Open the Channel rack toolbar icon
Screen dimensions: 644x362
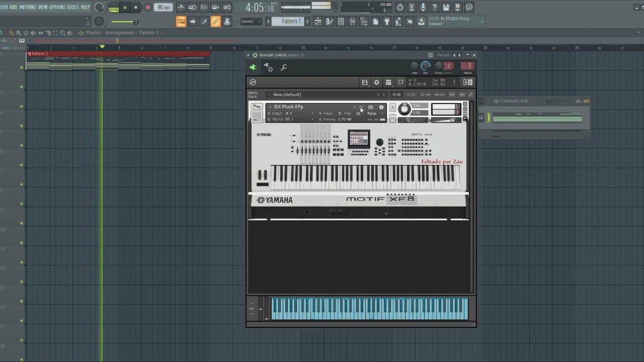pyautogui.click(x=341, y=21)
